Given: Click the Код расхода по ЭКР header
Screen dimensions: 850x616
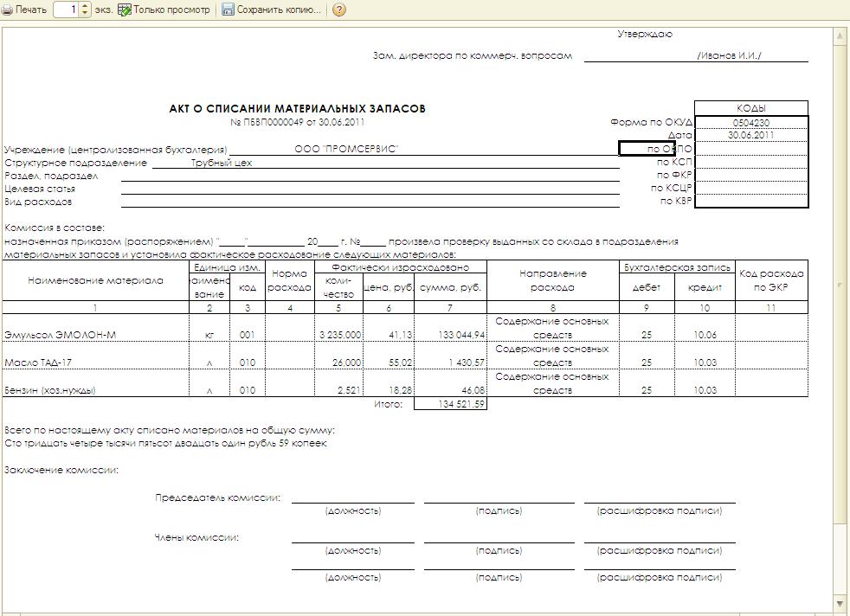Looking at the screenshot, I should click(771, 280).
